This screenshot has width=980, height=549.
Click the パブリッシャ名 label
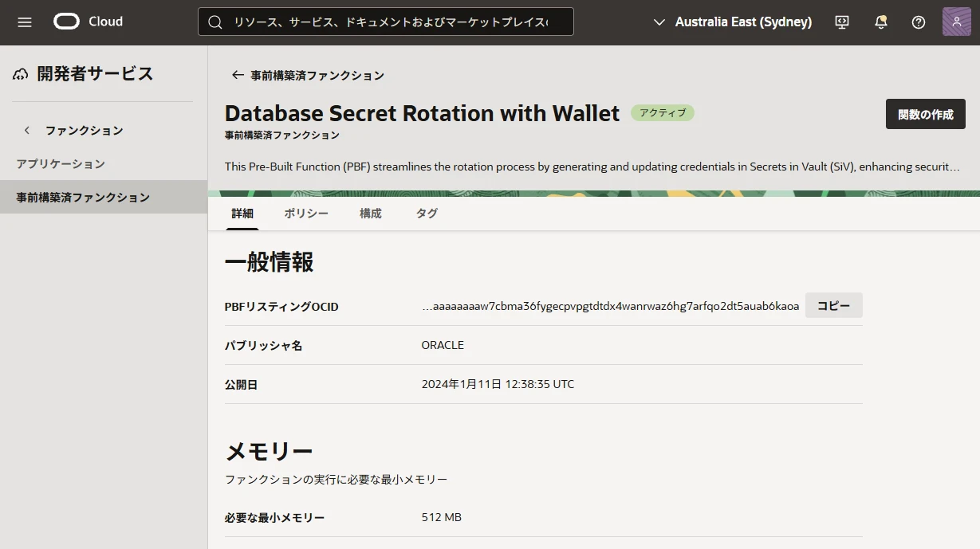[263, 346]
